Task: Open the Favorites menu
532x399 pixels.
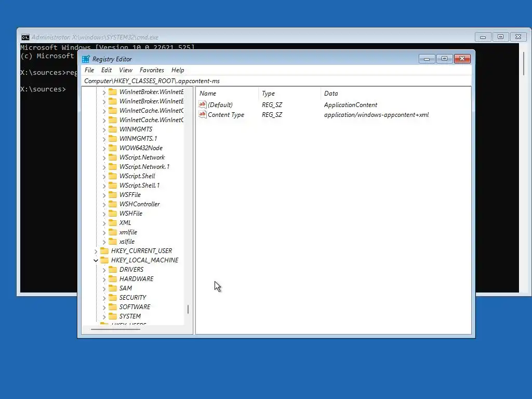Action: (152, 70)
